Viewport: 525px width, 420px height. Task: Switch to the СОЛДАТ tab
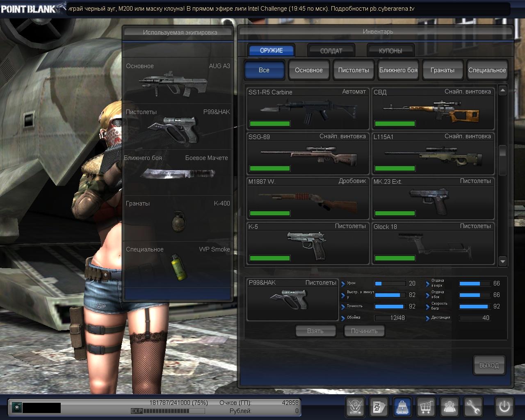pos(331,51)
